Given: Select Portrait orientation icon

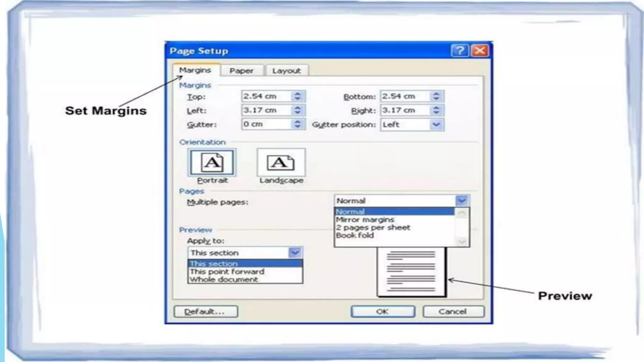Looking at the screenshot, I should point(212,162).
